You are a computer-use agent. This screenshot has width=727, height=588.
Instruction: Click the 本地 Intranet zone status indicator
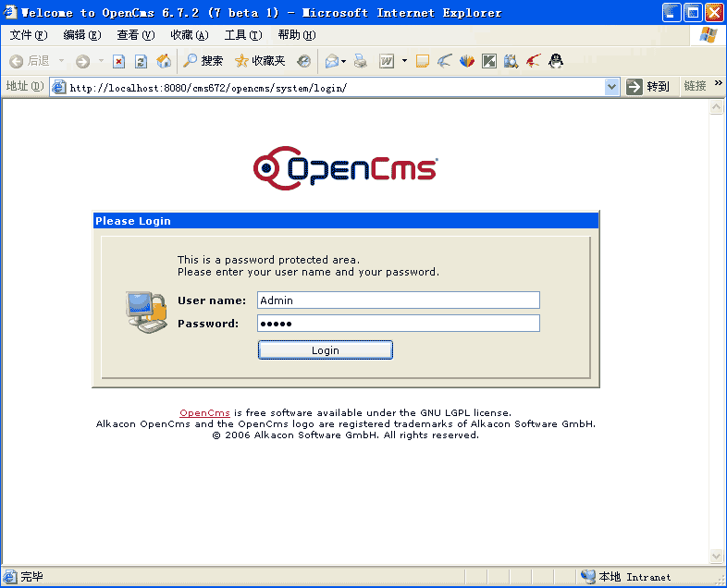coord(625,577)
